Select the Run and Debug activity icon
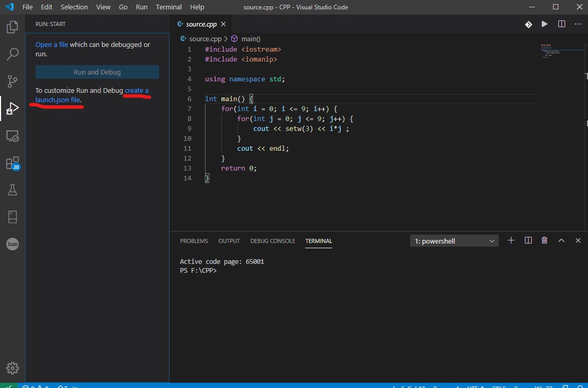 coord(13,108)
